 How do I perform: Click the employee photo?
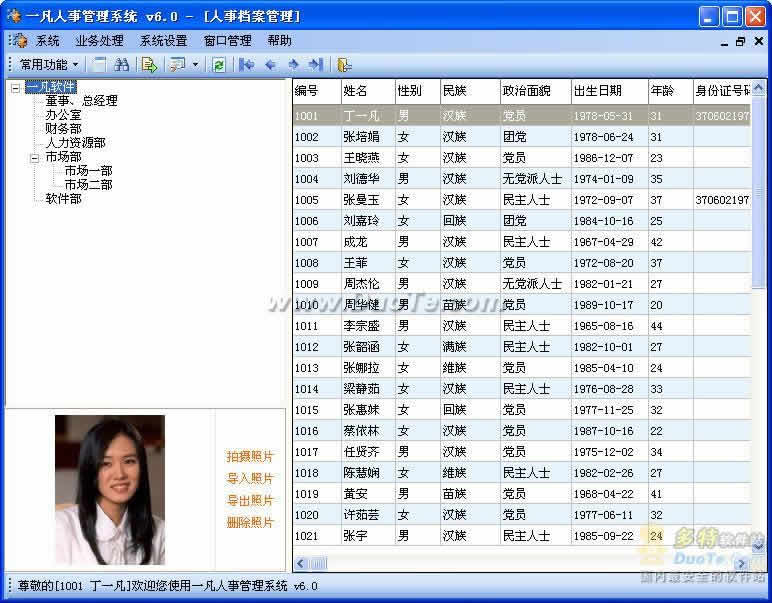[110, 490]
